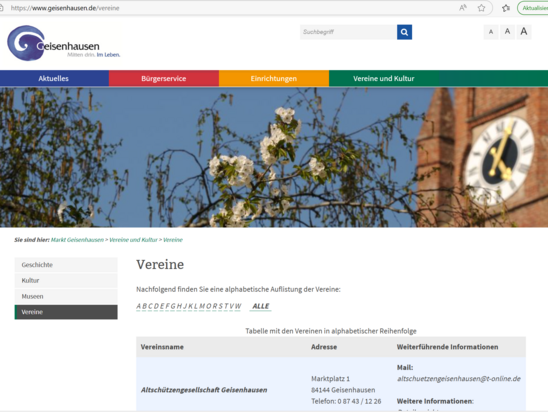Select Kultur in the sidebar
This screenshot has height=412, width=548.
(66, 281)
